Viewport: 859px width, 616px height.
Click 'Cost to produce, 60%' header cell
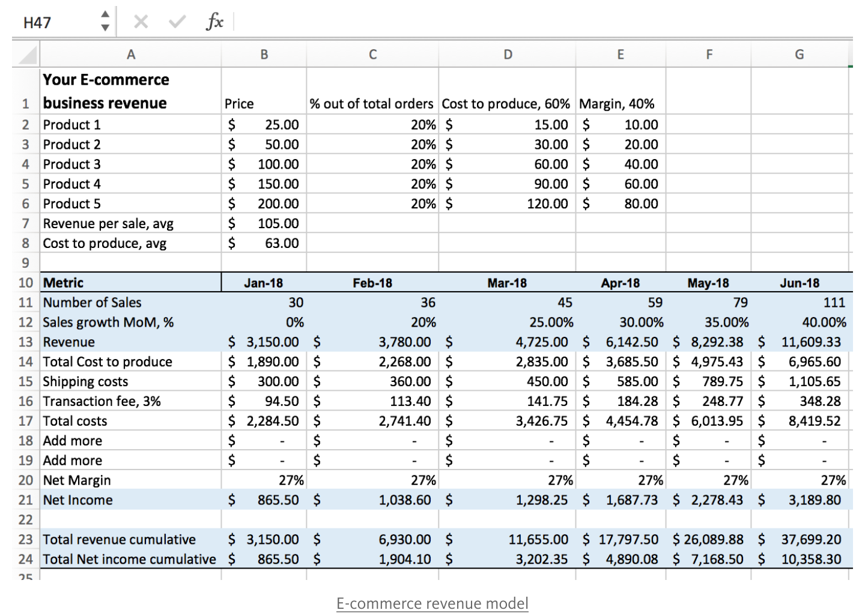click(x=508, y=91)
